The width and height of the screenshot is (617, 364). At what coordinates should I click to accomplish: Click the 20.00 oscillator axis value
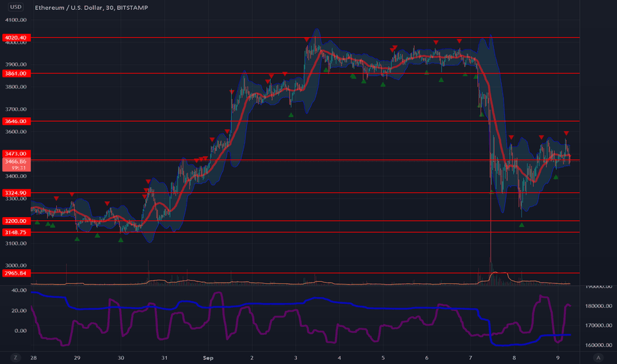click(x=19, y=311)
